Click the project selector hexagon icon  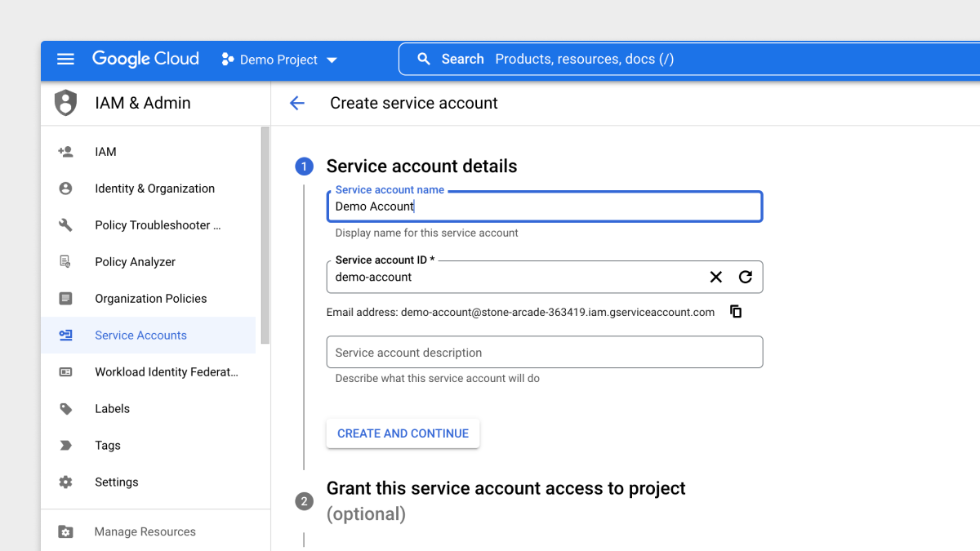228,60
